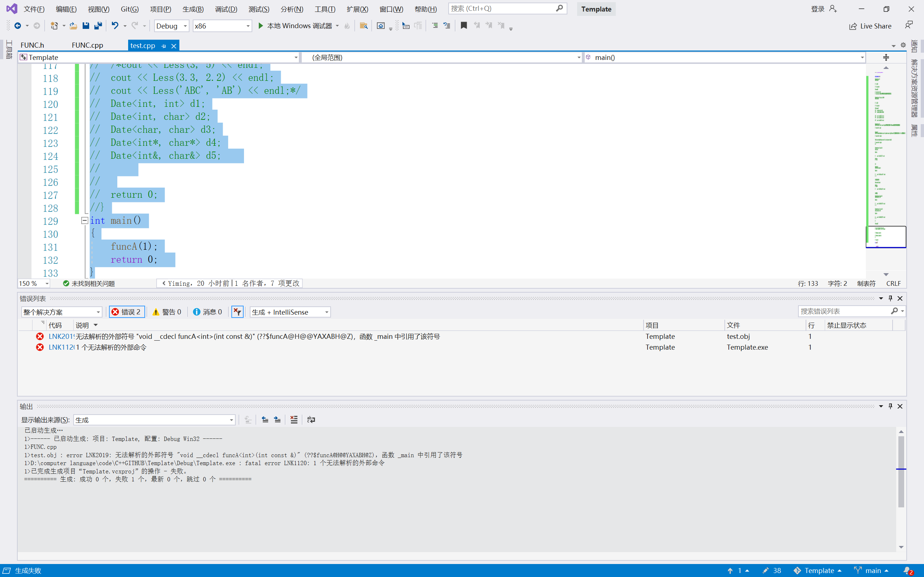Close the test.cpp tab
This screenshot has width=924, height=577.
click(x=174, y=46)
